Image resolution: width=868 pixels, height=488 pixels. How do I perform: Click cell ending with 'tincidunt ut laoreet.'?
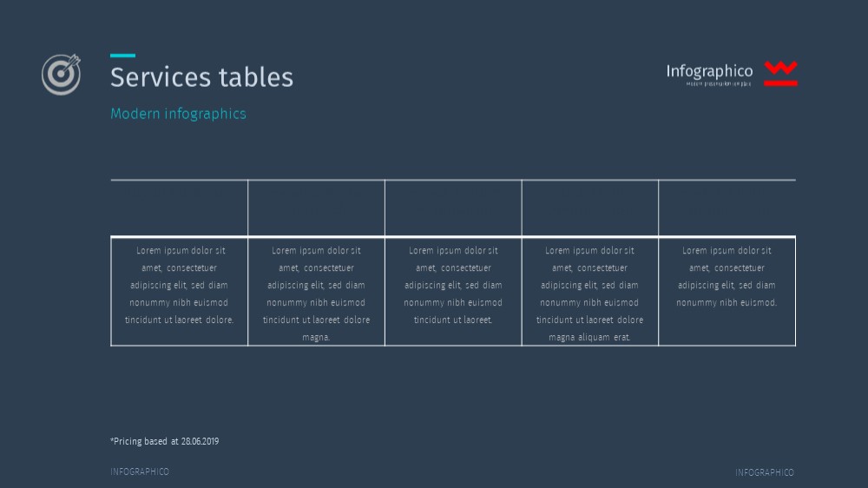point(453,292)
